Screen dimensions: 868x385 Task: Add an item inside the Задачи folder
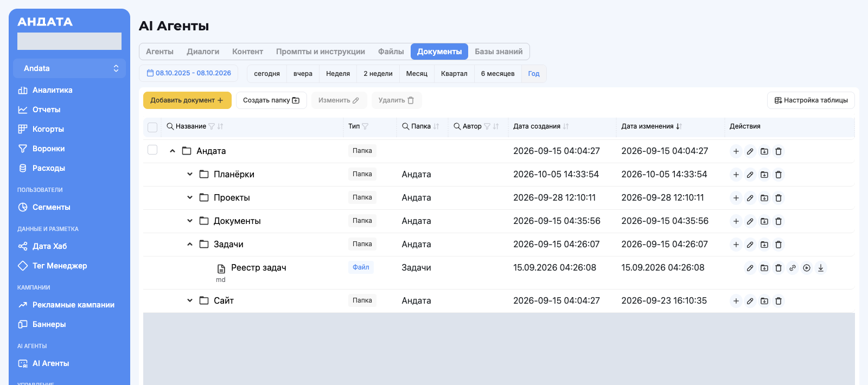736,245
